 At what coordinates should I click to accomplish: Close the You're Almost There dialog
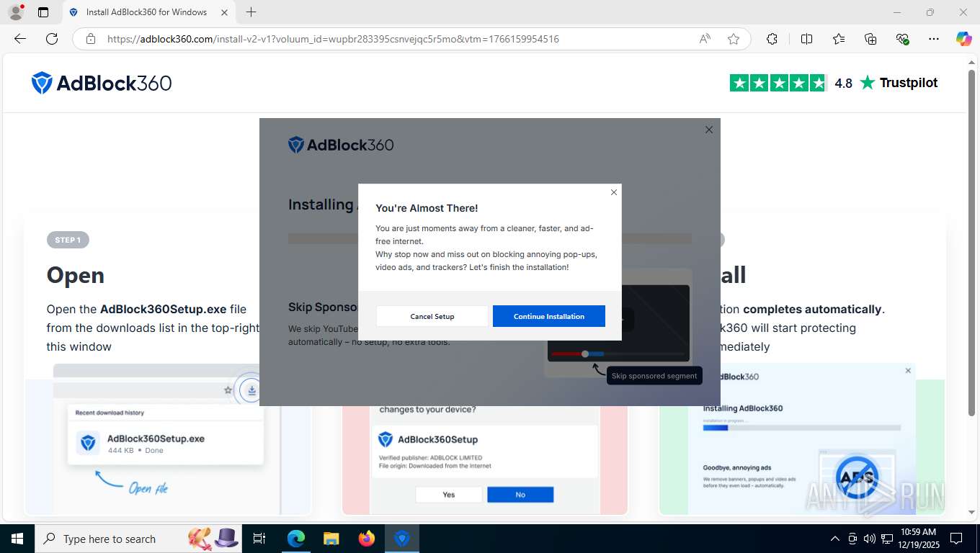(x=614, y=192)
